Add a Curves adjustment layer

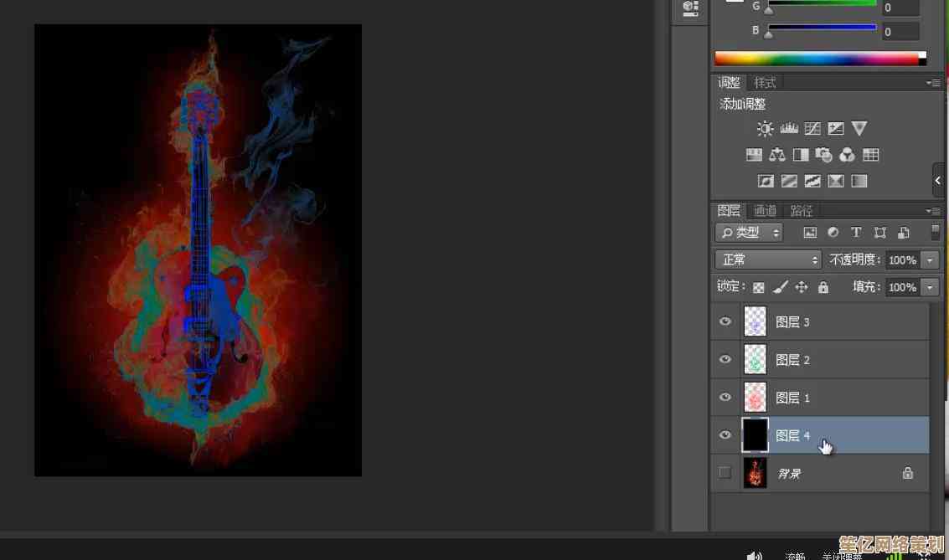point(812,129)
